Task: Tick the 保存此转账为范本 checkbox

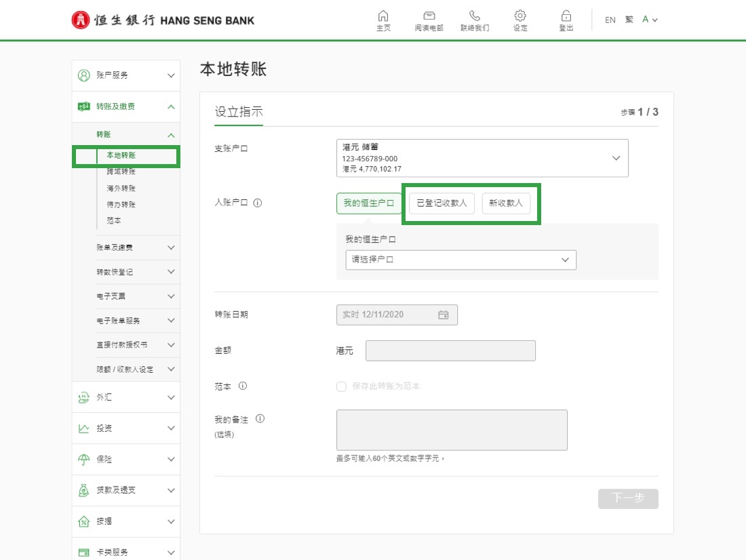Action: (x=341, y=386)
